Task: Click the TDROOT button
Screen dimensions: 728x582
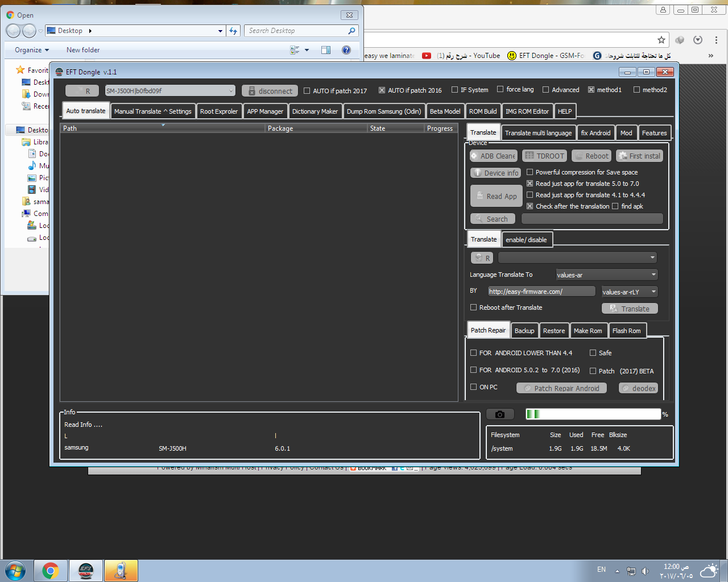Action: click(x=544, y=156)
